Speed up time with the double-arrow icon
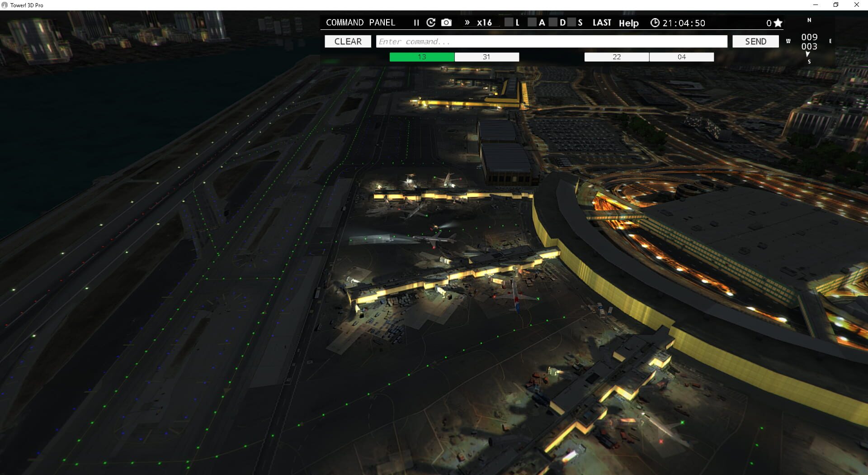The height and width of the screenshot is (475, 868). click(467, 22)
